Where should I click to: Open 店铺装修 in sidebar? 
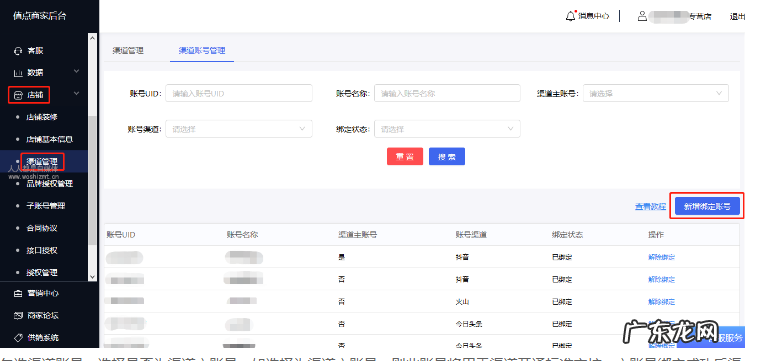pyautogui.click(x=42, y=117)
